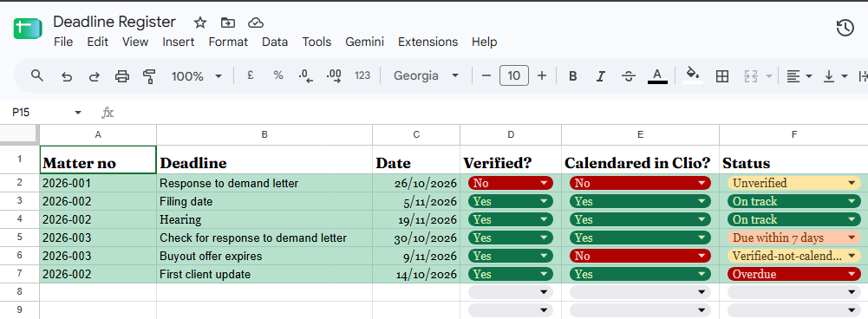Open the Data menu
Viewport: 868px width, 319px height.
275,42
